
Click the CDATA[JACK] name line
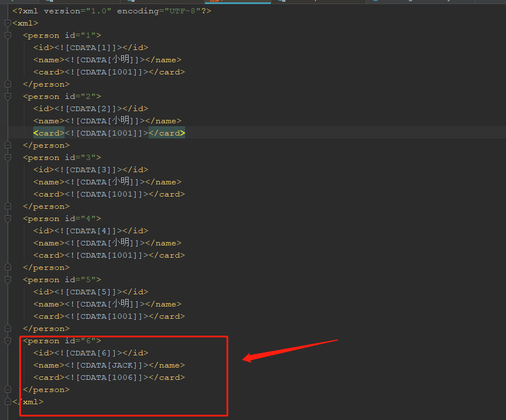pos(109,365)
